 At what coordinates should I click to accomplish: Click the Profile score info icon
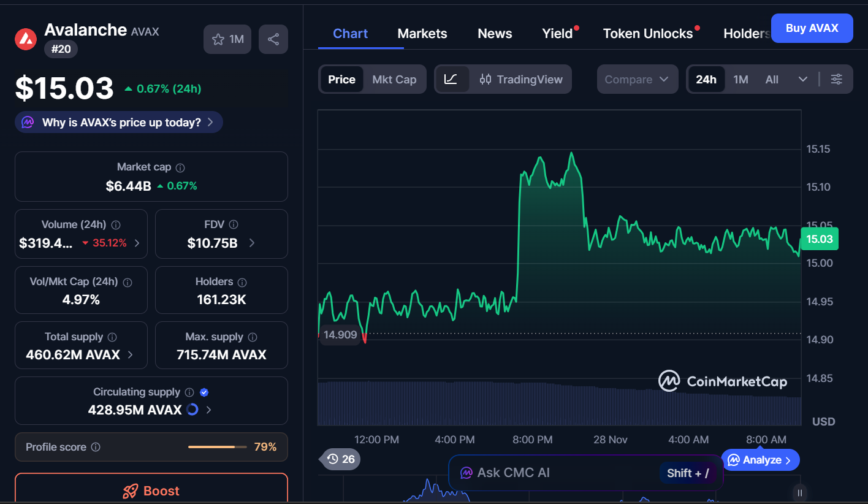pyautogui.click(x=96, y=447)
